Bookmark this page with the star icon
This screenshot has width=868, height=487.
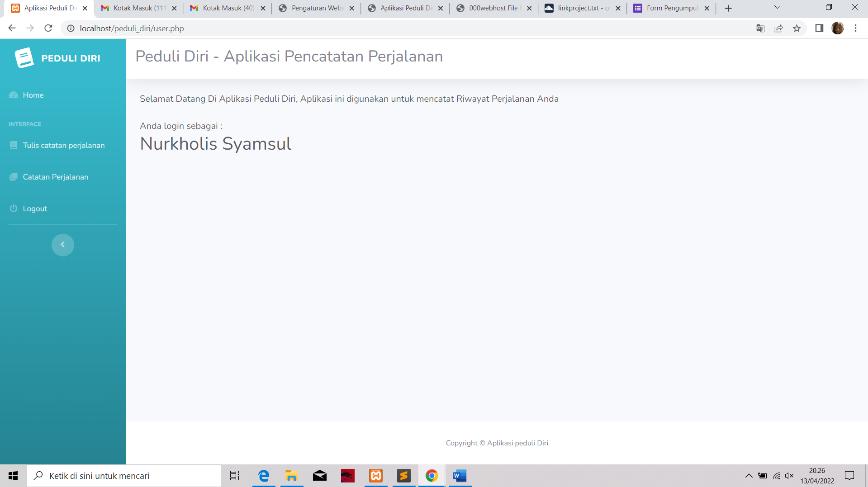797,28
